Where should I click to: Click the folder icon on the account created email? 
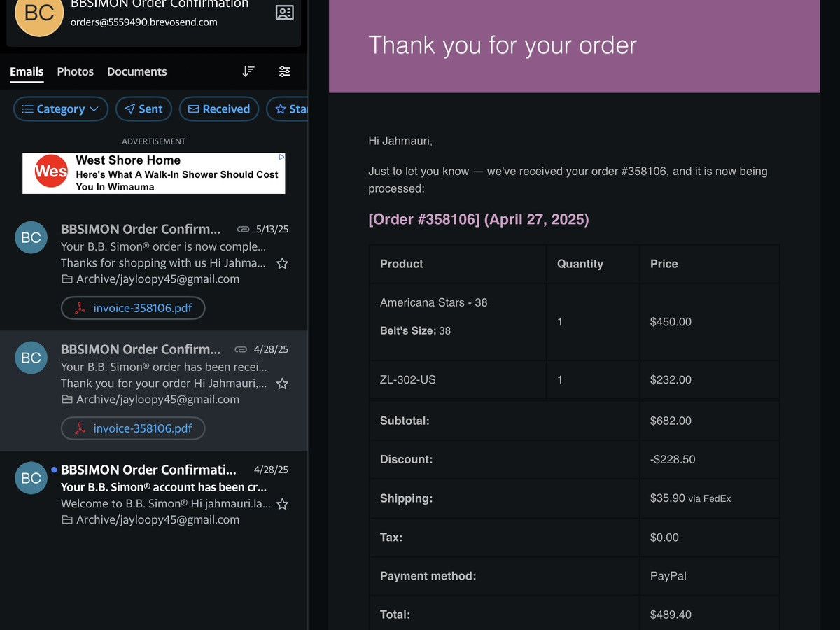tap(67, 520)
